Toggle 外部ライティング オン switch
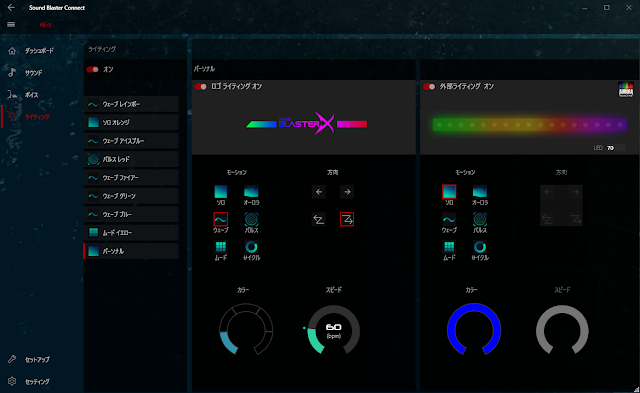640x393 pixels. [429, 87]
